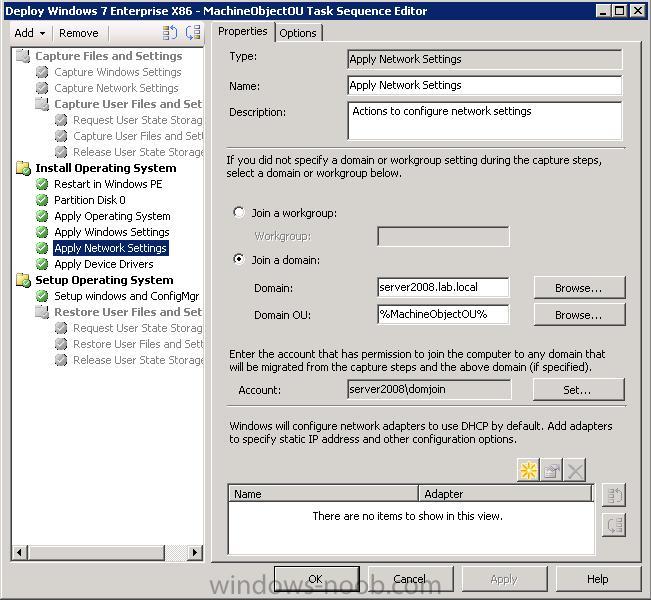This screenshot has width=651, height=600.
Task: Click green check icon beside Partition Disk 0
Action: pyautogui.click(x=42, y=200)
